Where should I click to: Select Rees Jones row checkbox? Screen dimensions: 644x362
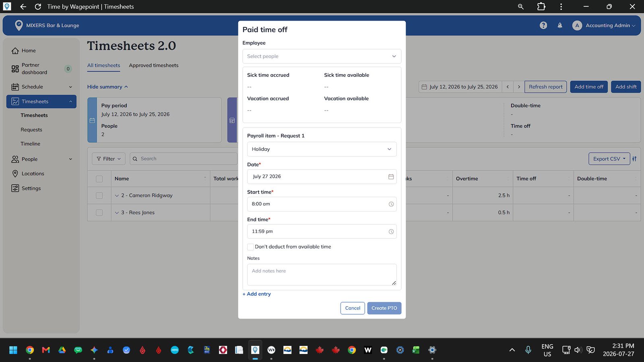99,213
